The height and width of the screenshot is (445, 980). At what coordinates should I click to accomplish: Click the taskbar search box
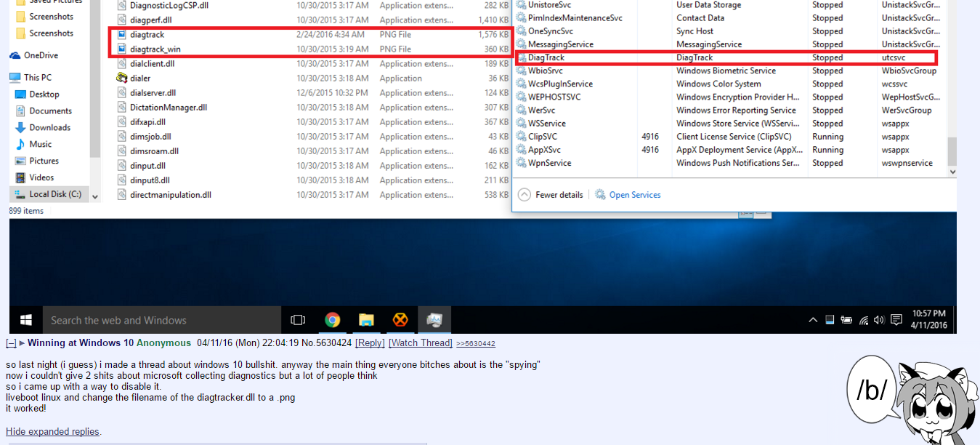162,320
